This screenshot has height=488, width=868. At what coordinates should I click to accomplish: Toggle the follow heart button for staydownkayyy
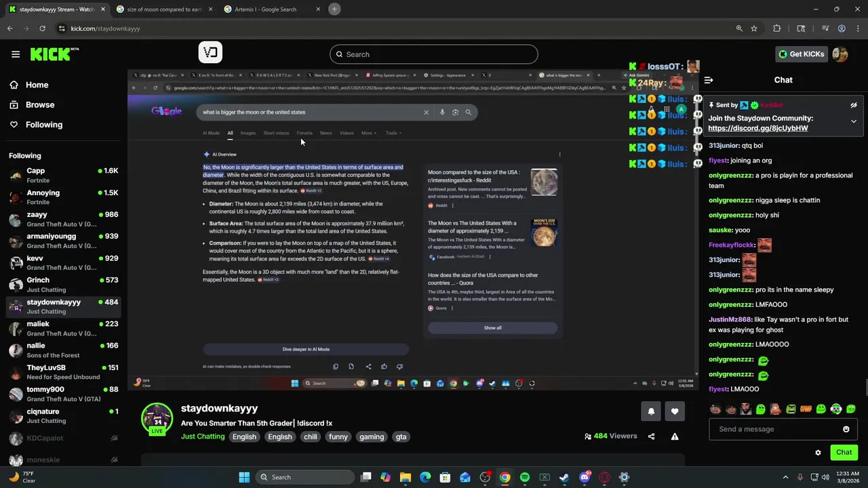[x=675, y=411]
